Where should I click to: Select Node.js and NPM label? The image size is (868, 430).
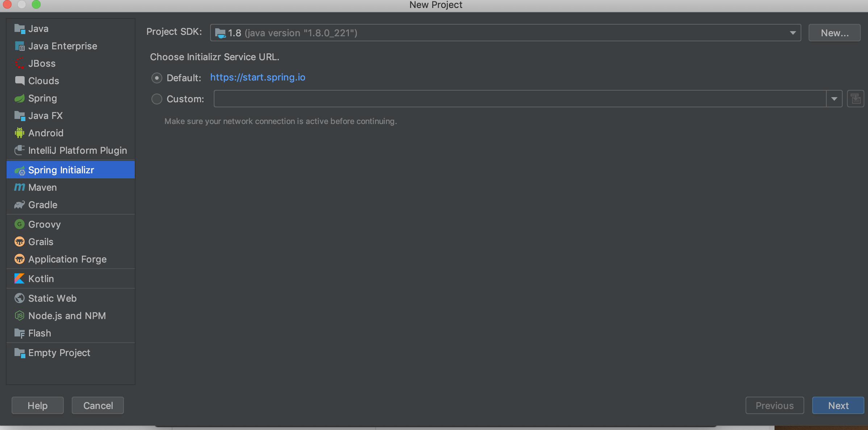(67, 316)
